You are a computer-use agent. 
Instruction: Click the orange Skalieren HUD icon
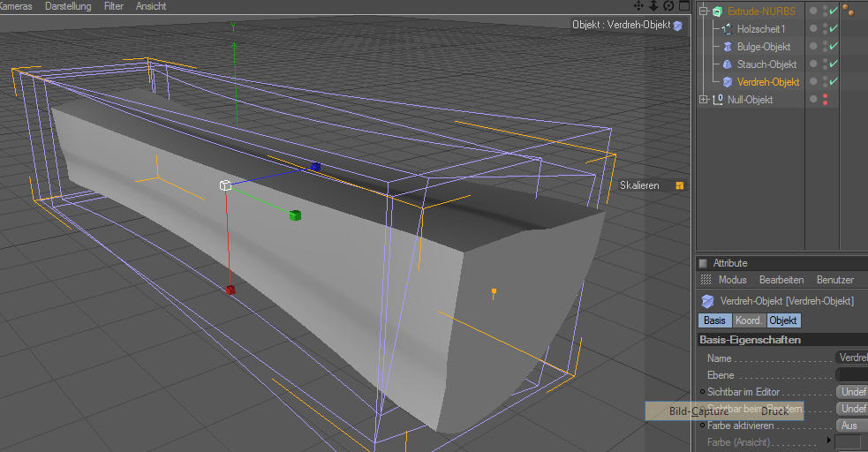coord(680,186)
